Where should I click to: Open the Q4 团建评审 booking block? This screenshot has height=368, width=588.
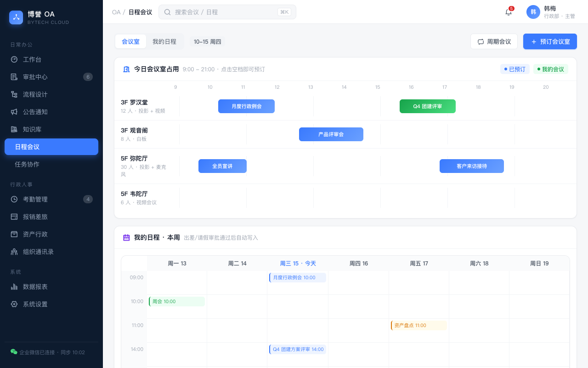point(428,106)
